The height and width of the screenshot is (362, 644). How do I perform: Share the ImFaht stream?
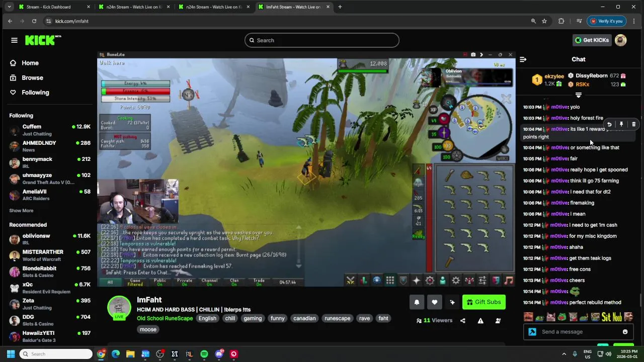[x=463, y=321]
